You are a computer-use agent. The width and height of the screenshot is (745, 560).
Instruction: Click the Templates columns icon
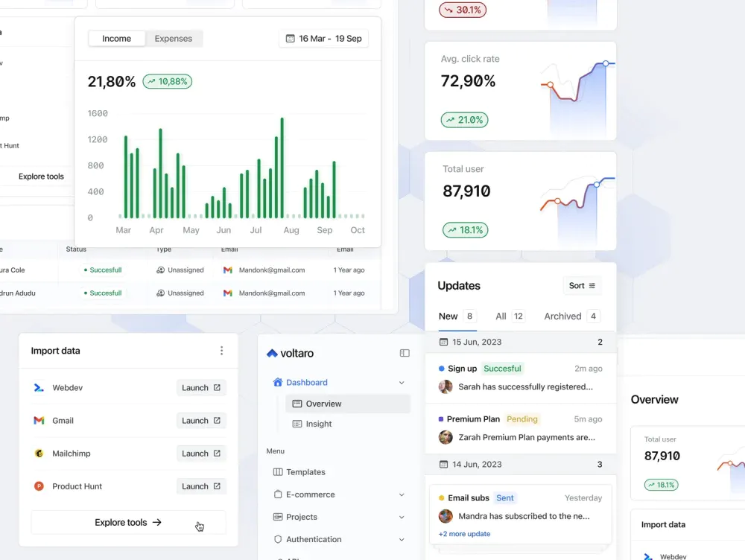278,471
